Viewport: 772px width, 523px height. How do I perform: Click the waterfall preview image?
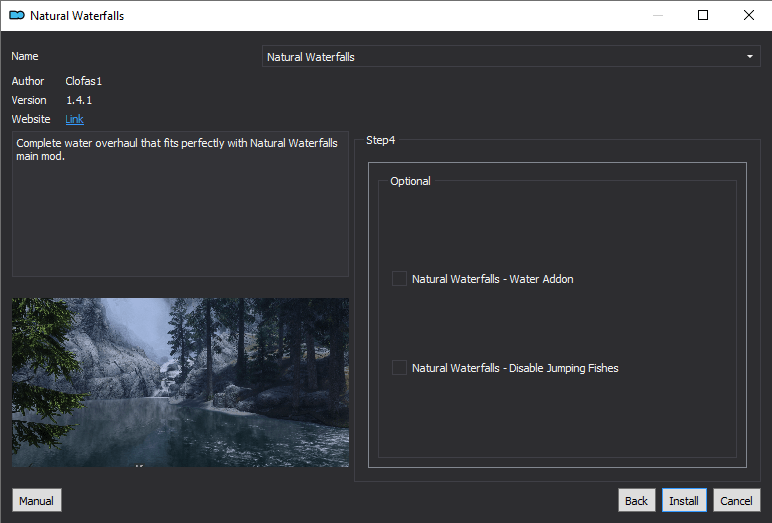point(180,382)
